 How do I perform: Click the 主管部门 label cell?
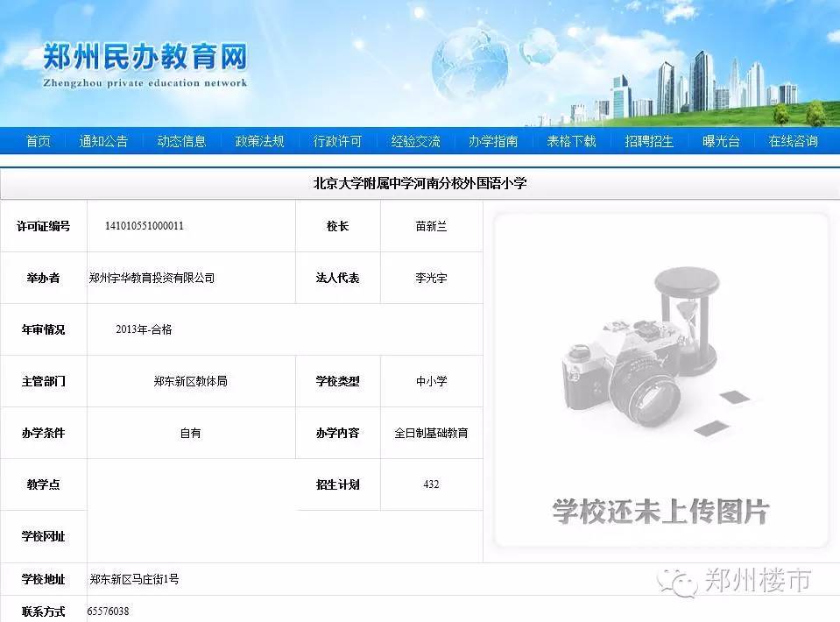pyautogui.click(x=44, y=381)
